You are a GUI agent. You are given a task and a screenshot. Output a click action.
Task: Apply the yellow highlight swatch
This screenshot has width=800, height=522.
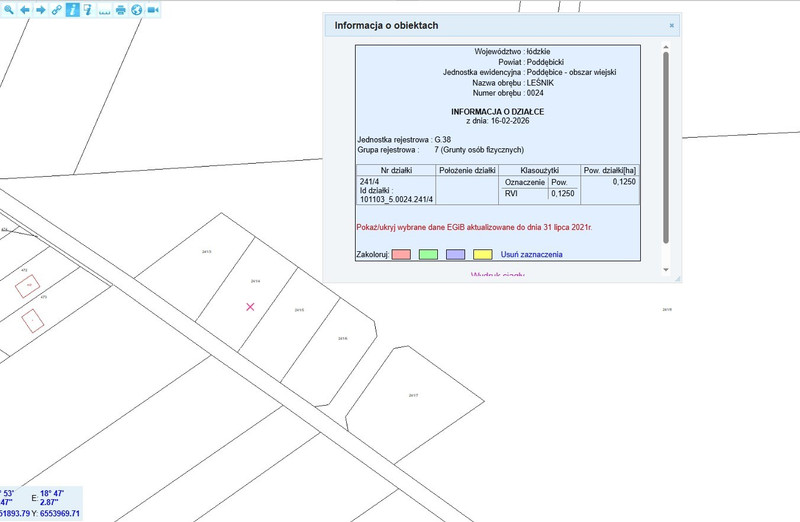point(482,254)
